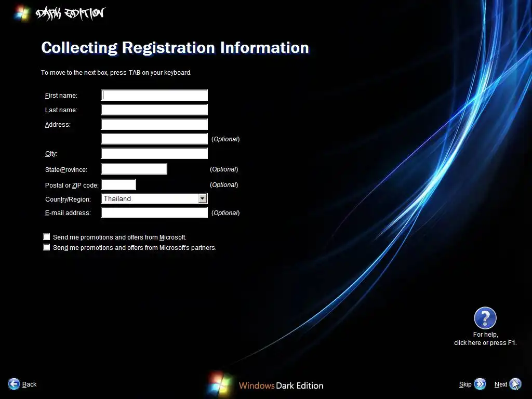The image size is (532, 399).
Task: Open the Country/Region dropdown arrow
Action: pyautogui.click(x=202, y=198)
